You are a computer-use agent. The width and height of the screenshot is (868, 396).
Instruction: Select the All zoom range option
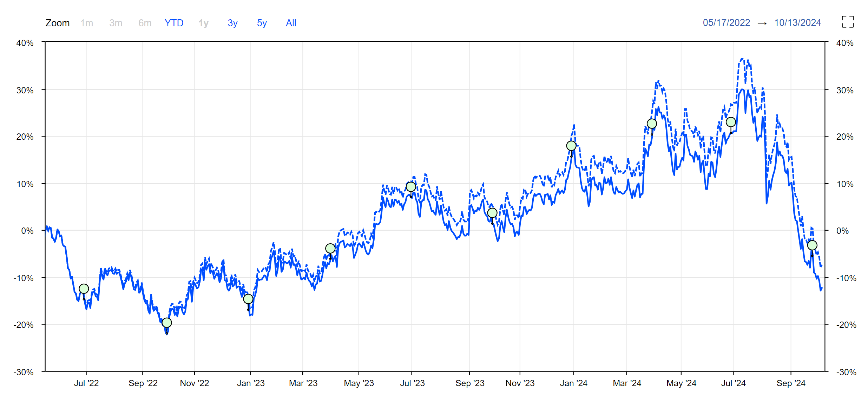tap(291, 23)
